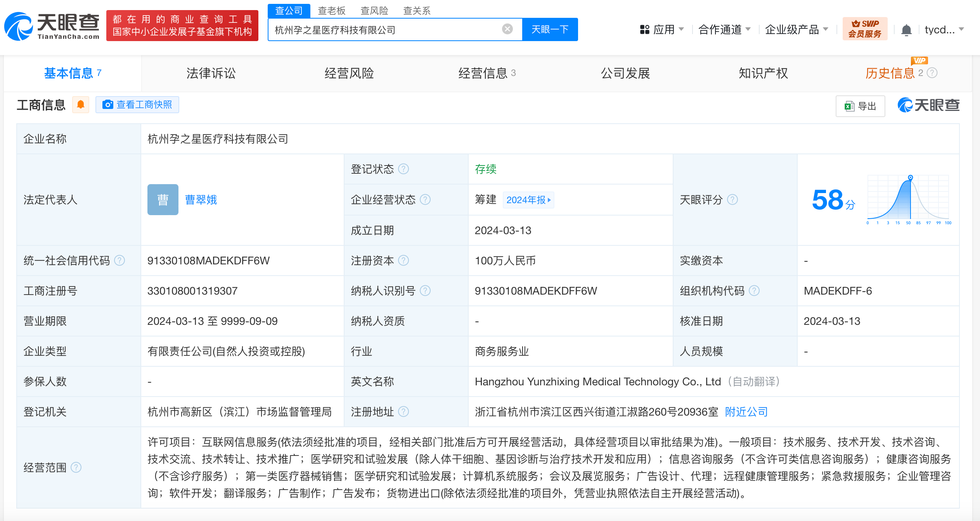Open the notification bell in the header
Viewport: 980px width, 521px height.
(906, 30)
